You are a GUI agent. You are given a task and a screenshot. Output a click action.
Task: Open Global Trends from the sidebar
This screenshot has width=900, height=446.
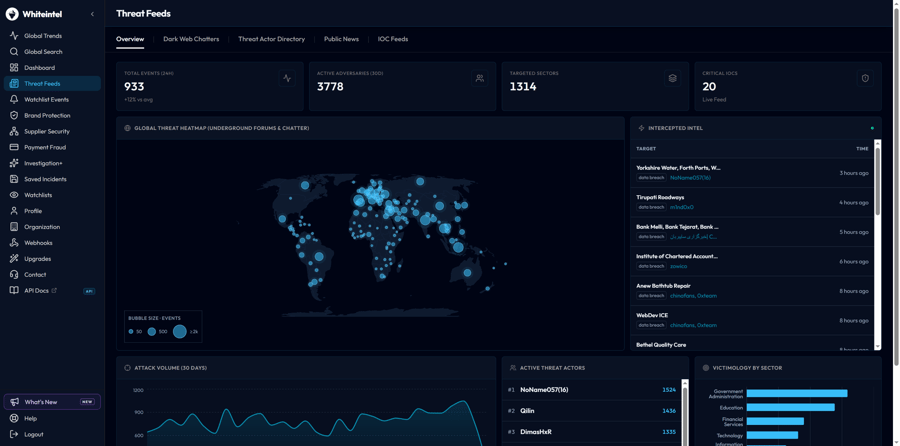52,36
